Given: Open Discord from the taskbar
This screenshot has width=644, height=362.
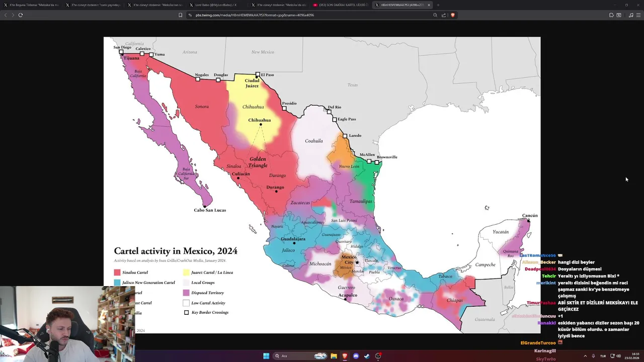Looking at the screenshot, I should [x=356, y=356].
